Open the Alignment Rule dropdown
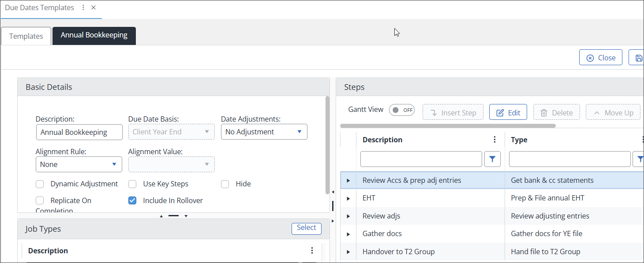The height and width of the screenshot is (263, 644). point(79,164)
